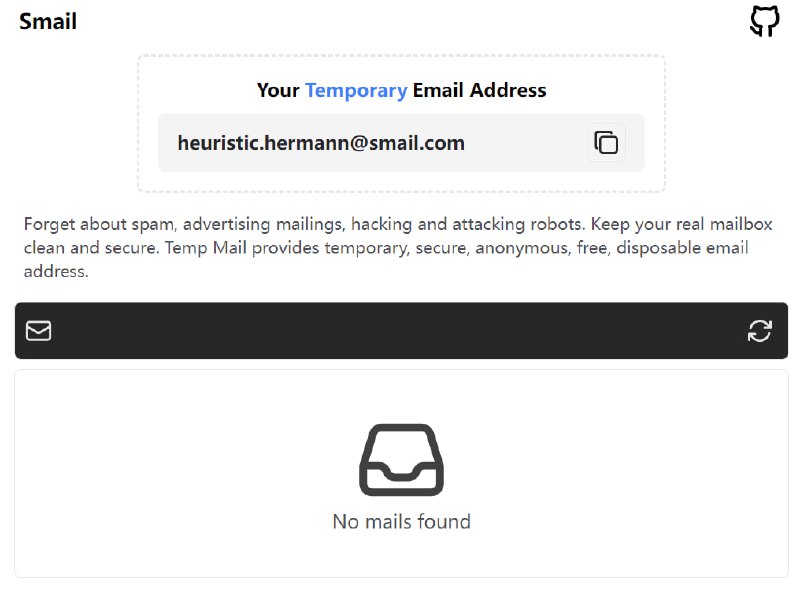Click the dark inbox toolbar bar
The height and width of the screenshot is (593, 800).
pyautogui.click(x=400, y=330)
